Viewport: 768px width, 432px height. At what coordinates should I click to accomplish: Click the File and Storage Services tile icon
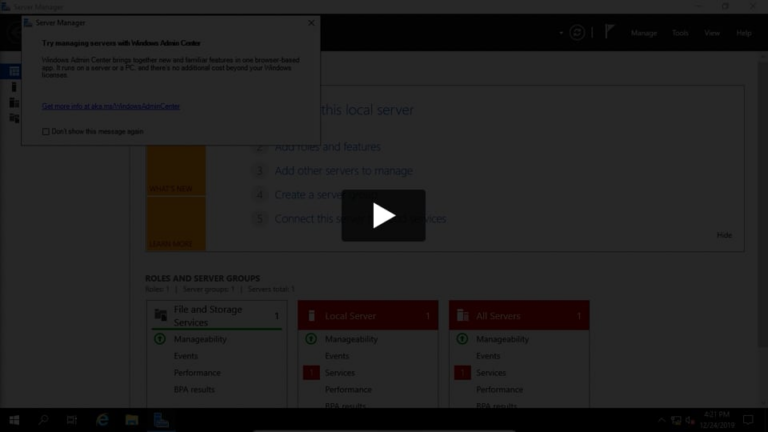tap(160, 315)
